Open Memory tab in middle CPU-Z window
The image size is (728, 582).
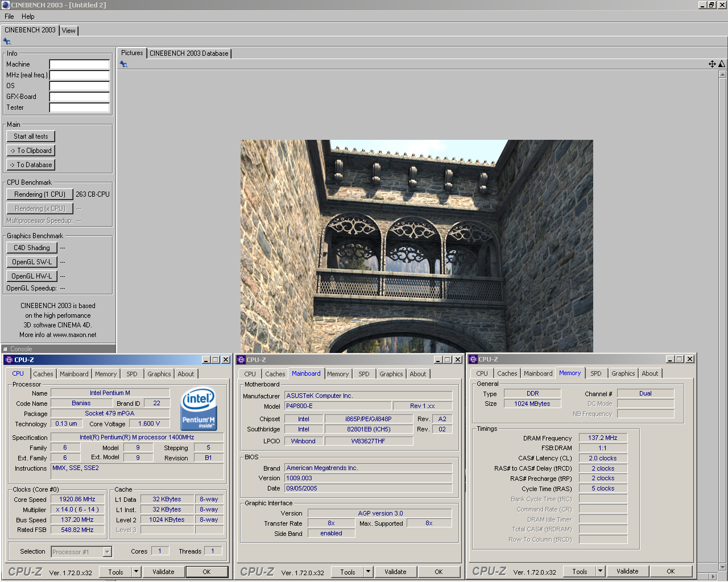pos(338,374)
